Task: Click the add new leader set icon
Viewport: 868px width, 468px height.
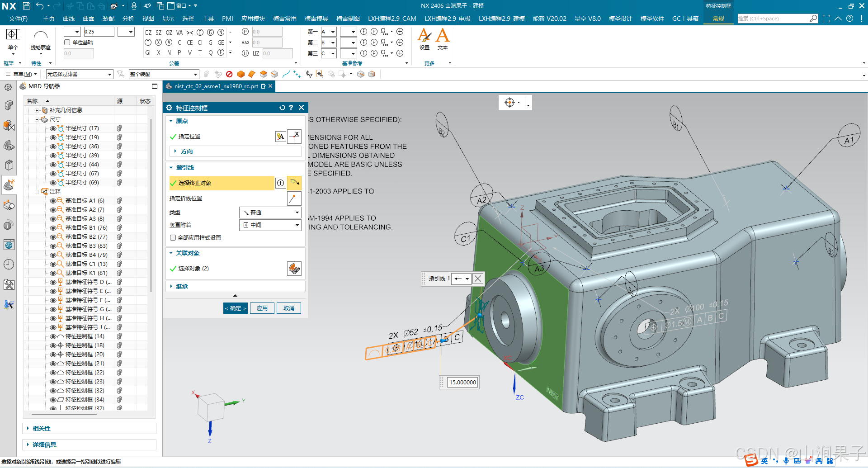Action: [x=281, y=183]
